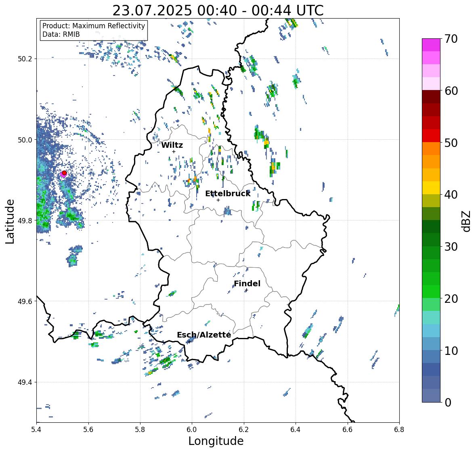
Task: Click the 10 value on the colorbar
Action: pos(451,350)
